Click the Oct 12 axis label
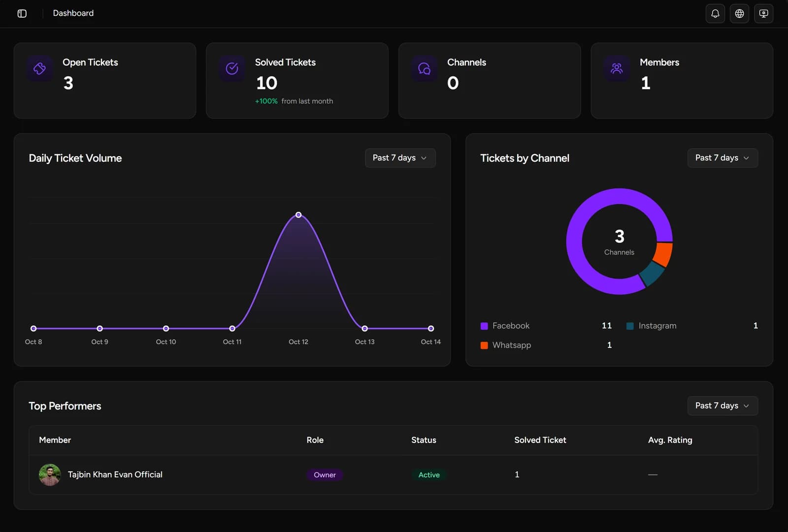This screenshot has width=788, height=532. tap(298, 342)
